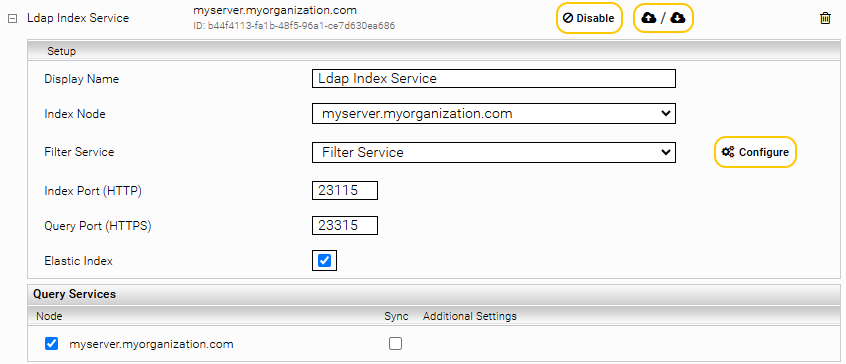Focus the Display Name text field
Screen dimensions: 846x364
(x=494, y=79)
